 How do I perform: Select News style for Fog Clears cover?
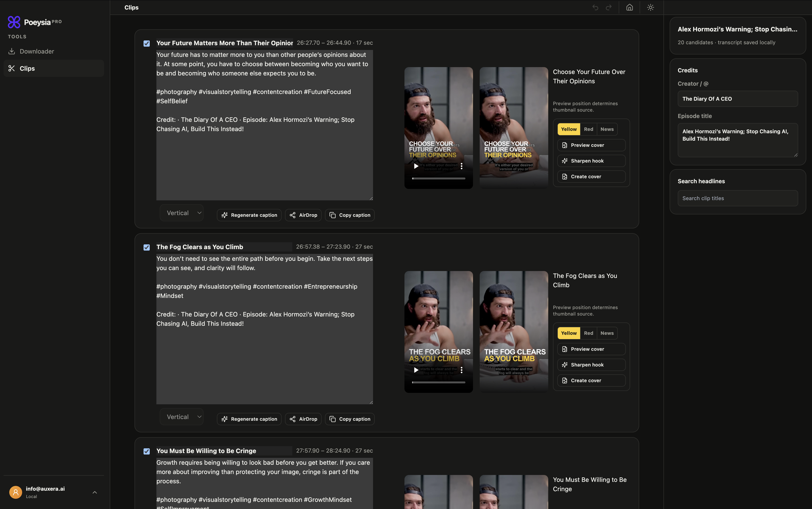click(607, 333)
